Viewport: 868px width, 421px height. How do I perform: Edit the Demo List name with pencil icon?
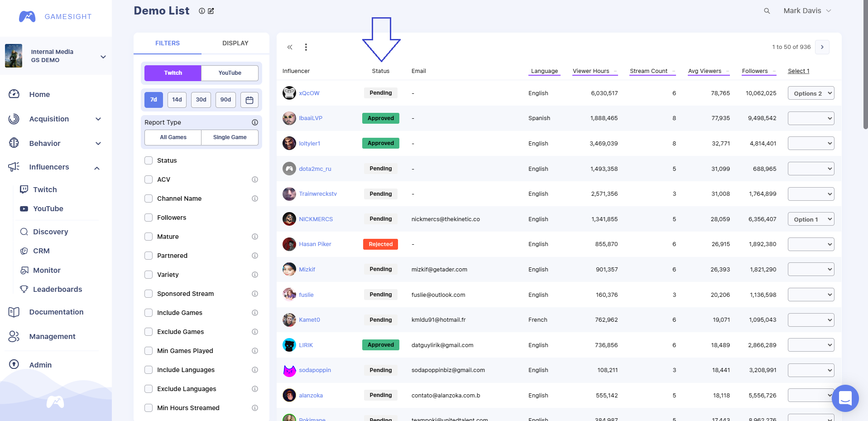211,11
